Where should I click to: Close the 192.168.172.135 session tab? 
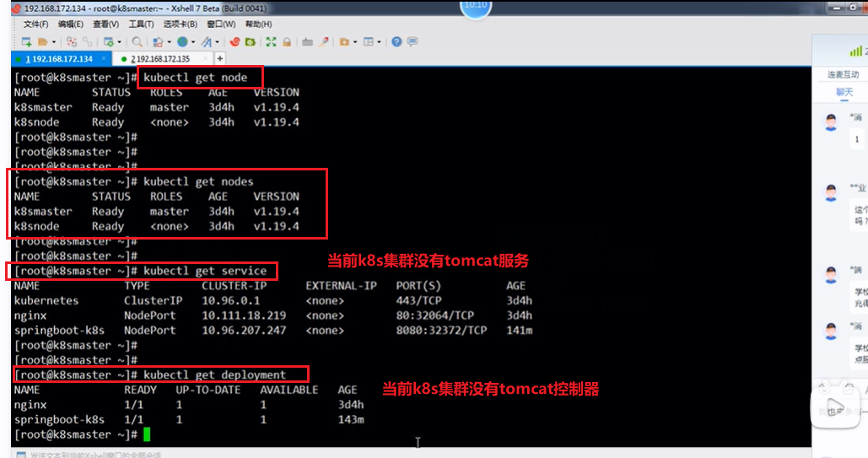[x=205, y=58]
